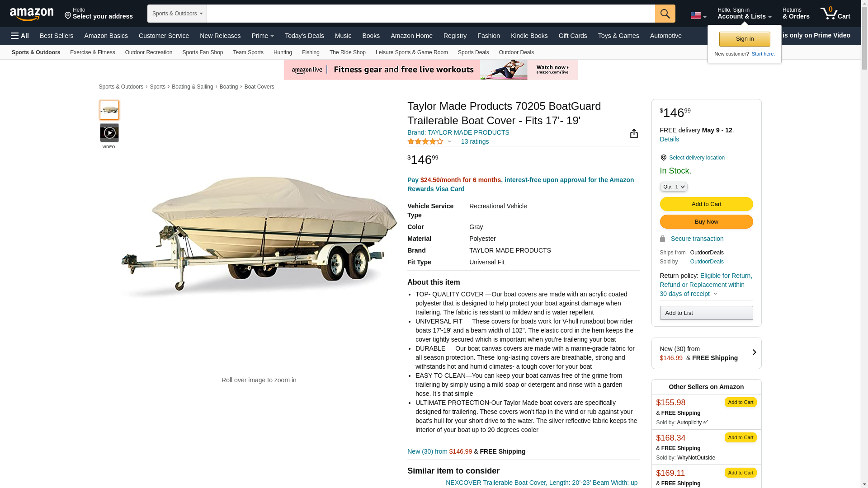This screenshot has width=868, height=488.
Task: Expand return policy details chevron
Action: pyautogui.click(x=715, y=294)
